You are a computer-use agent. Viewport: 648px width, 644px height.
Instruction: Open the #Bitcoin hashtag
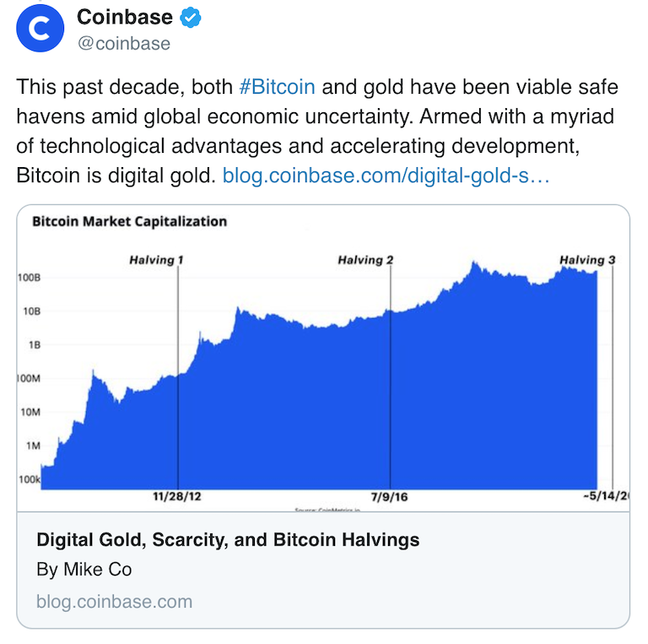[278, 87]
